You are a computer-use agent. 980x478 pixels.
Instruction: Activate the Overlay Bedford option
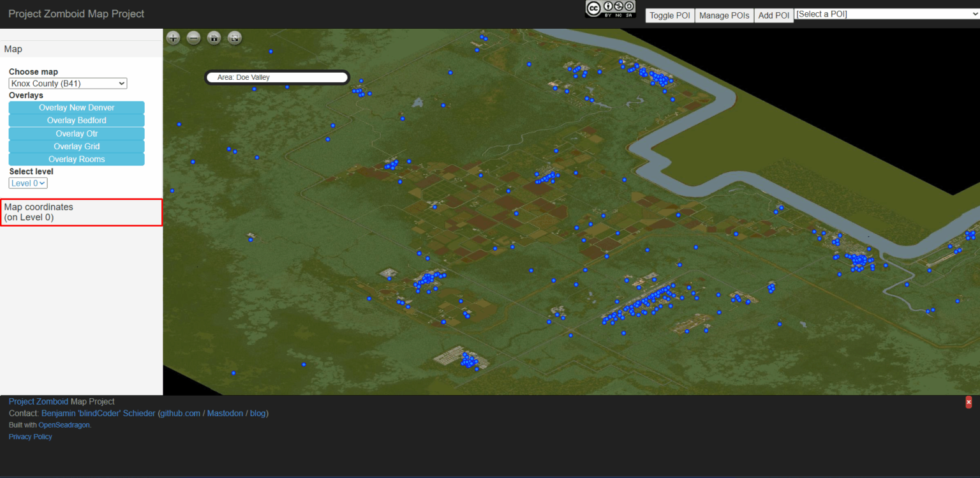click(76, 120)
